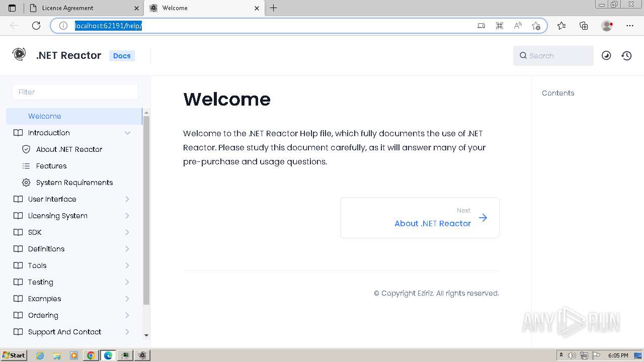Click the Definitions book icon
Image resolution: width=644 pixels, height=362 pixels.
[x=18, y=249]
